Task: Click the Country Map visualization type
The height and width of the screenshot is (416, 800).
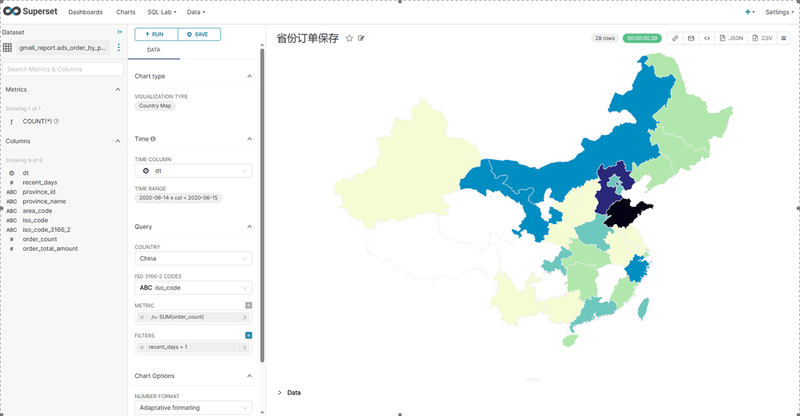Action: 155,106
